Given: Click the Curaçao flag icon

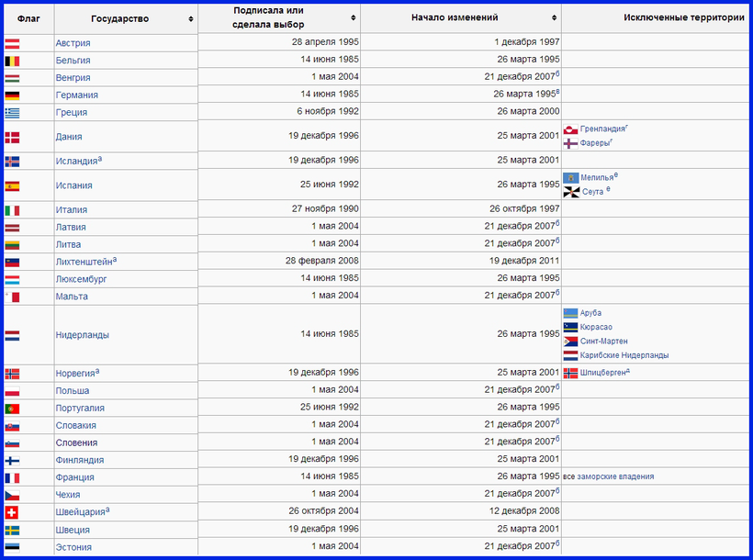Looking at the screenshot, I should point(570,327).
